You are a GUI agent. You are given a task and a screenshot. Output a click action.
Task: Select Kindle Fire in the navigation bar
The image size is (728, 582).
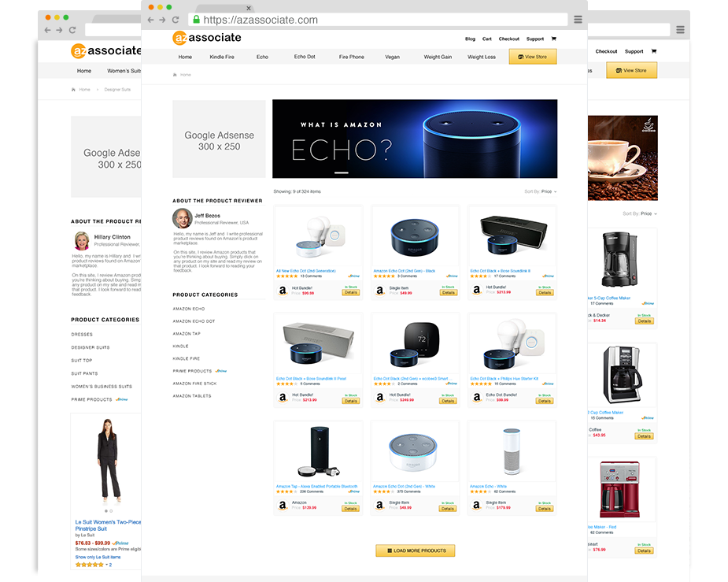click(x=222, y=57)
